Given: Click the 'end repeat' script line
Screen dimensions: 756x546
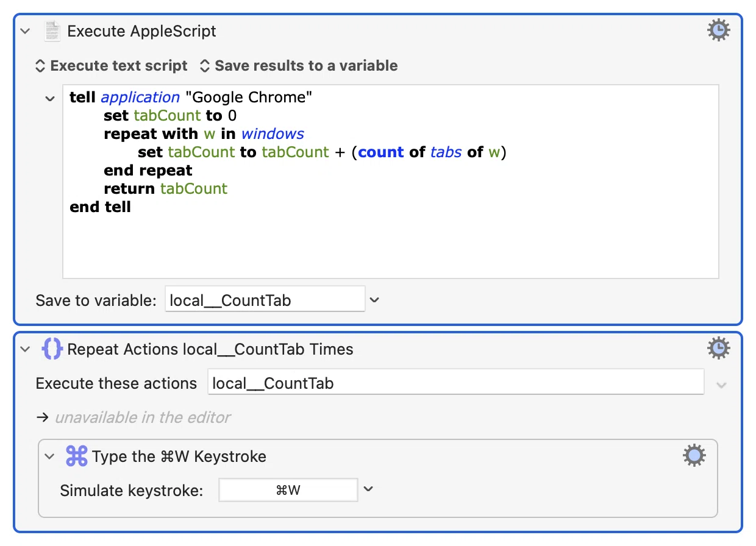Looking at the screenshot, I should [x=148, y=171].
